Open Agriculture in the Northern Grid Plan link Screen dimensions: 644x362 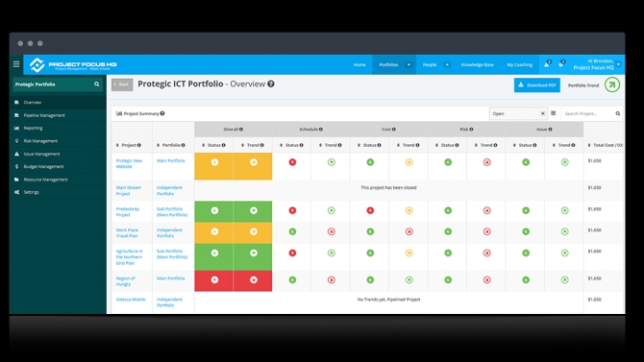pos(129,257)
